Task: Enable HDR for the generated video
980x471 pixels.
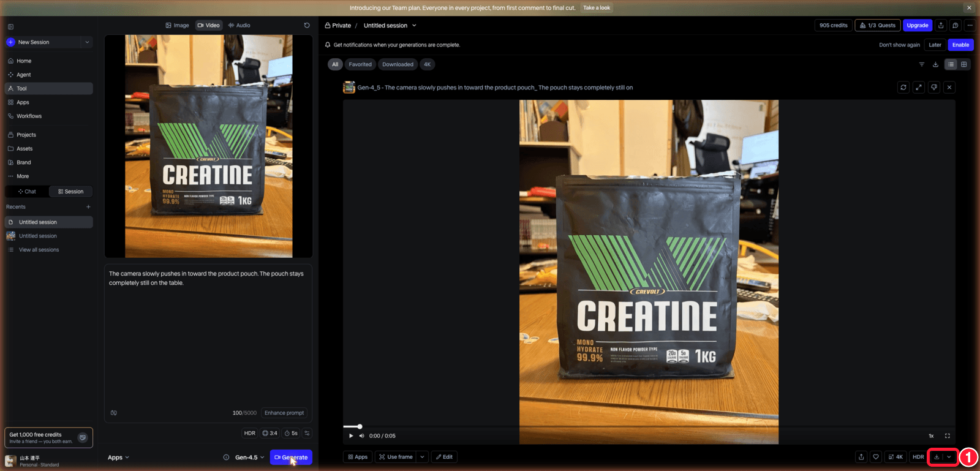Action: coord(918,457)
